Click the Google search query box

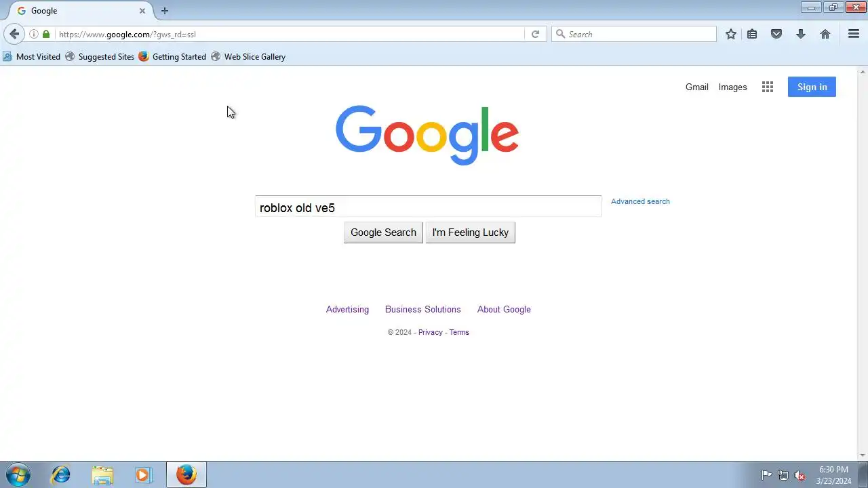pos(428,207)
